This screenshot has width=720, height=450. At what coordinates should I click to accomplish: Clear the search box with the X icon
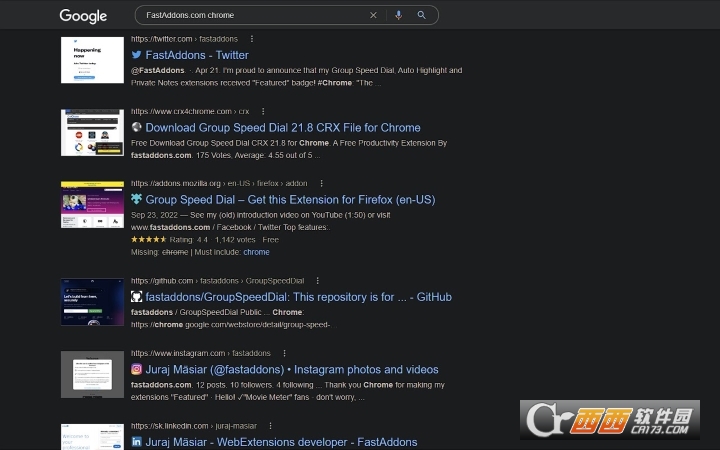pos(373,15)
